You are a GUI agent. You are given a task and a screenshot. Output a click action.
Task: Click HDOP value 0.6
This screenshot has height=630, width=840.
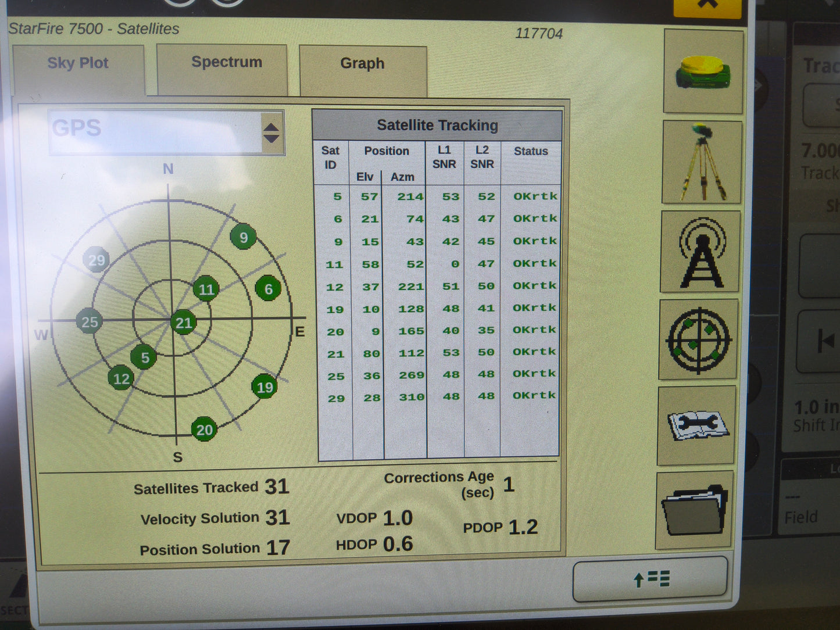point(398,544)
